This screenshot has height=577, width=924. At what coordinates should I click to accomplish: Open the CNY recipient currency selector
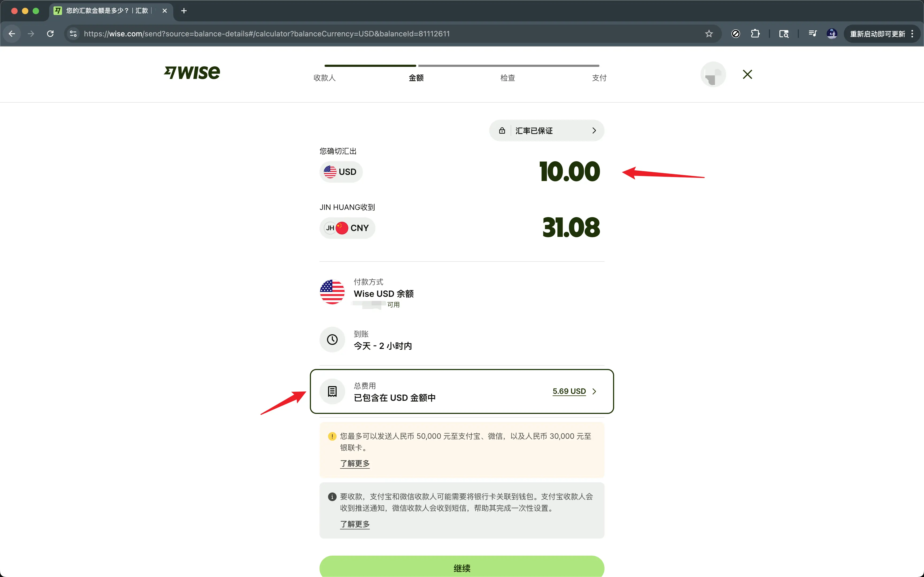(347, 228)
